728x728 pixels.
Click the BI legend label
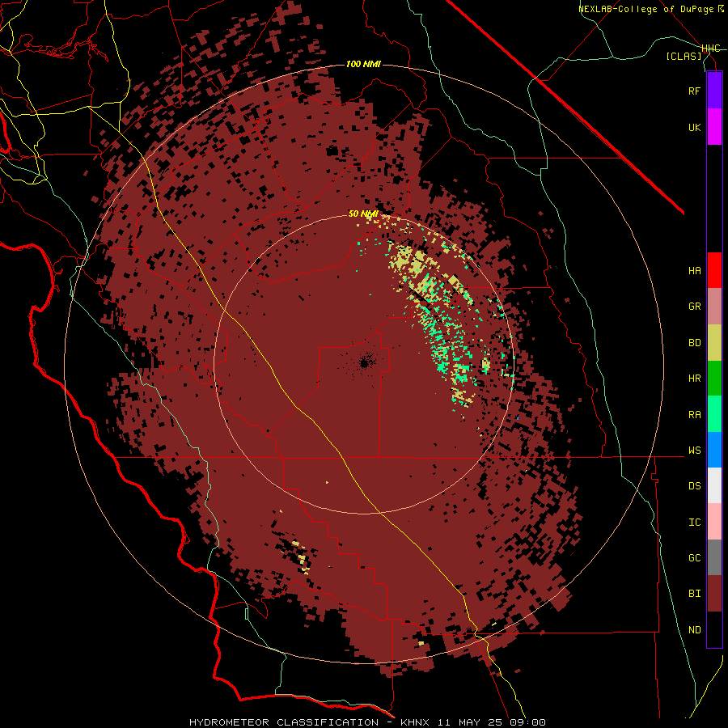click(695, 594)
